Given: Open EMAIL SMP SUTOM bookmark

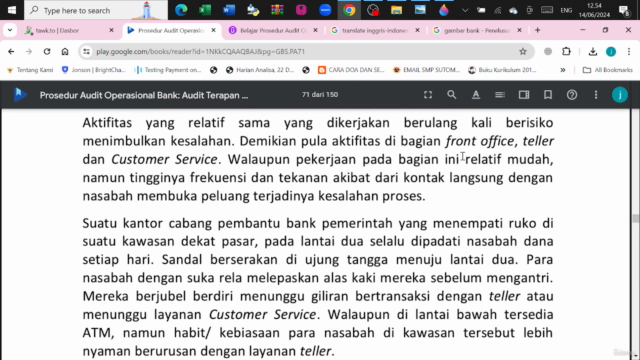Looking at the screenshot, I should [426, 70].
